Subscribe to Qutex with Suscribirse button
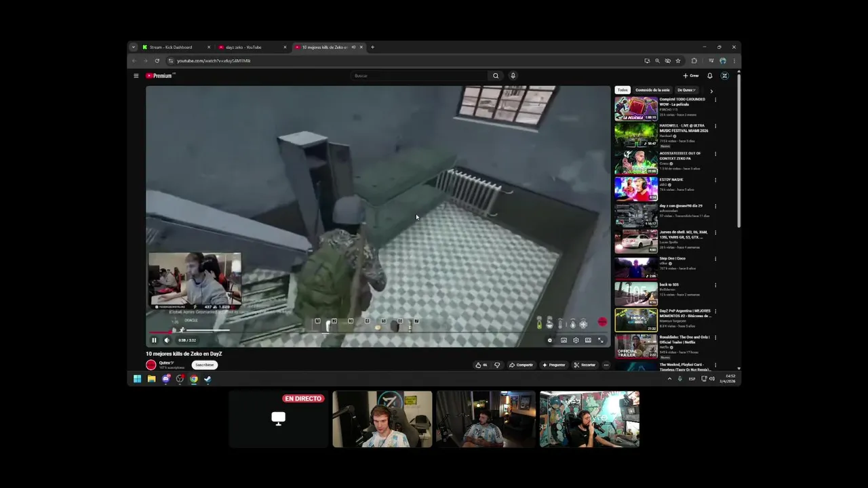 pyautogui.click(x=204, y=365)
